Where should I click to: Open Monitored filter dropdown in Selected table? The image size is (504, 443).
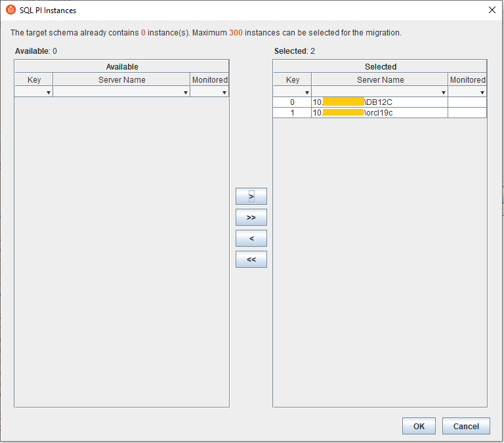coord(482,93)
